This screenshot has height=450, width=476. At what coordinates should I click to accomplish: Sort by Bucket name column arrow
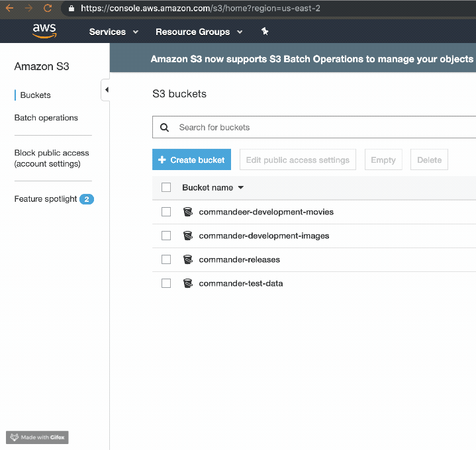tap(241, 187)
